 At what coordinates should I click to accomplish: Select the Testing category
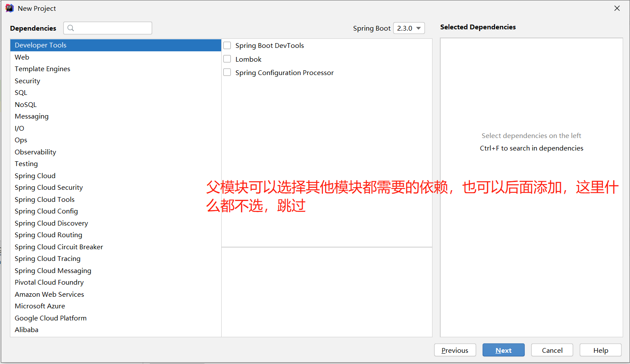pyautogui.click(x=26, y=163)
